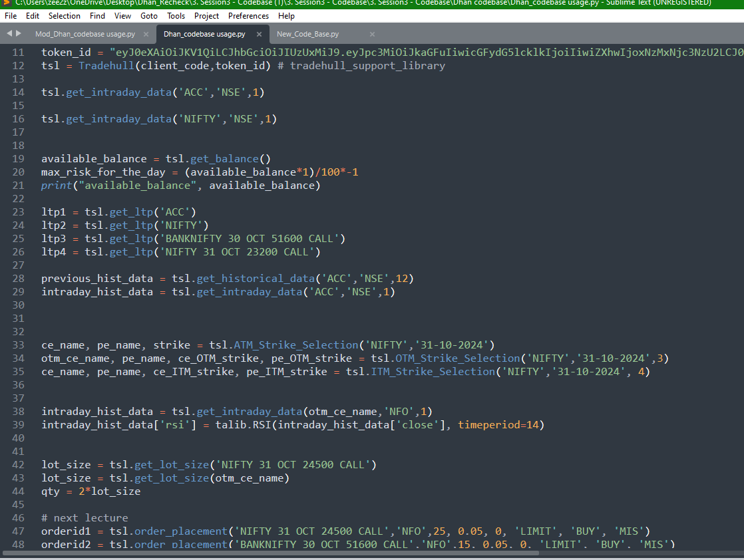Open the Tools menu
The width and height of the screenshot is (744, 560).
click(176, 15)
